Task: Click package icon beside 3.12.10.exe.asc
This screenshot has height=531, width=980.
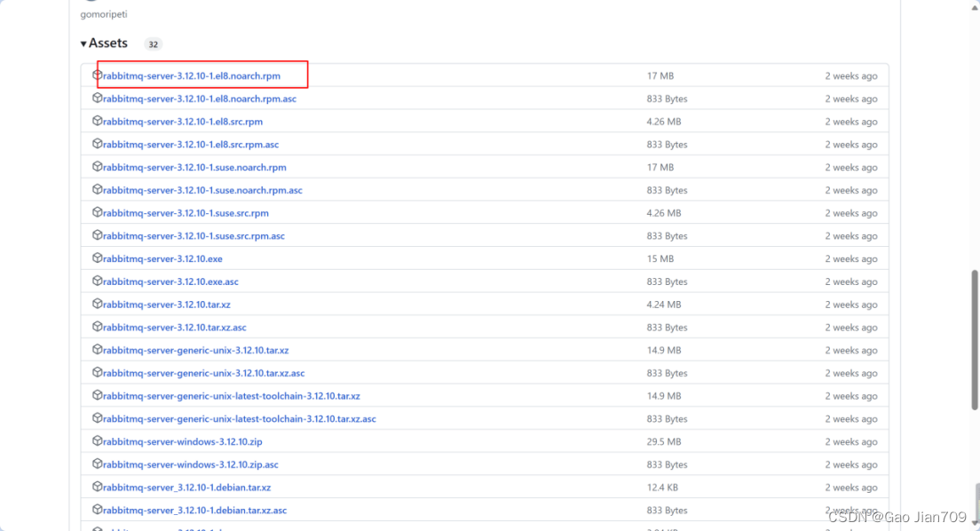Action: click(97, 281)
